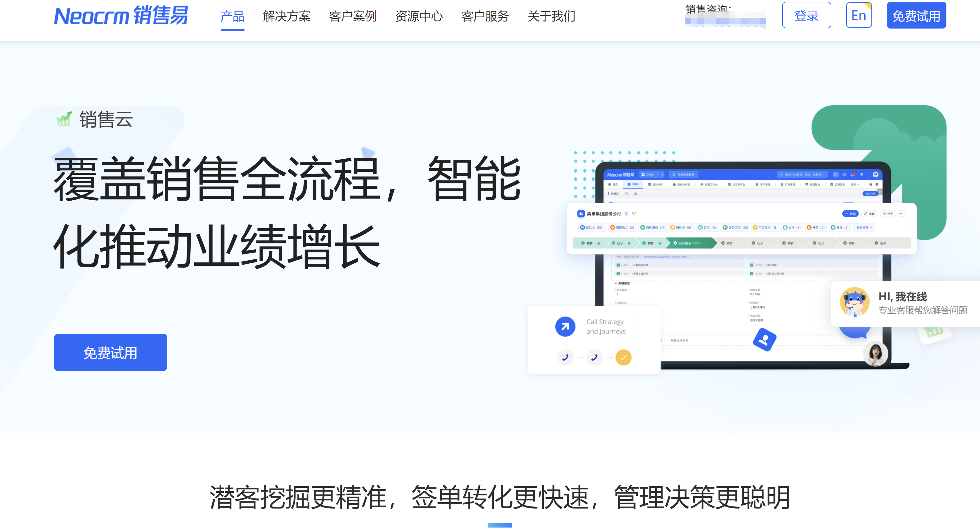Screen dimensions: 980x532
Task: Switch site language with the En button
Action: click(x=858, y=15)
